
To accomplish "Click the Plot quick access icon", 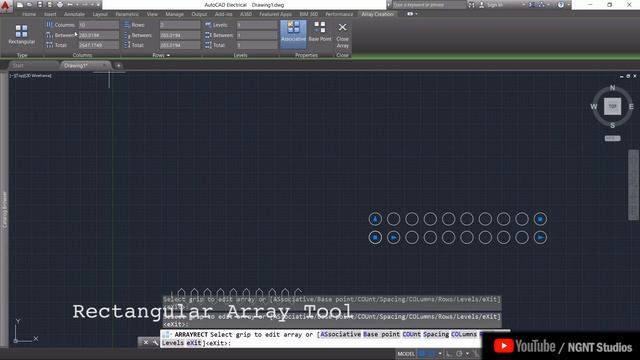I will (x=60, y=5).
